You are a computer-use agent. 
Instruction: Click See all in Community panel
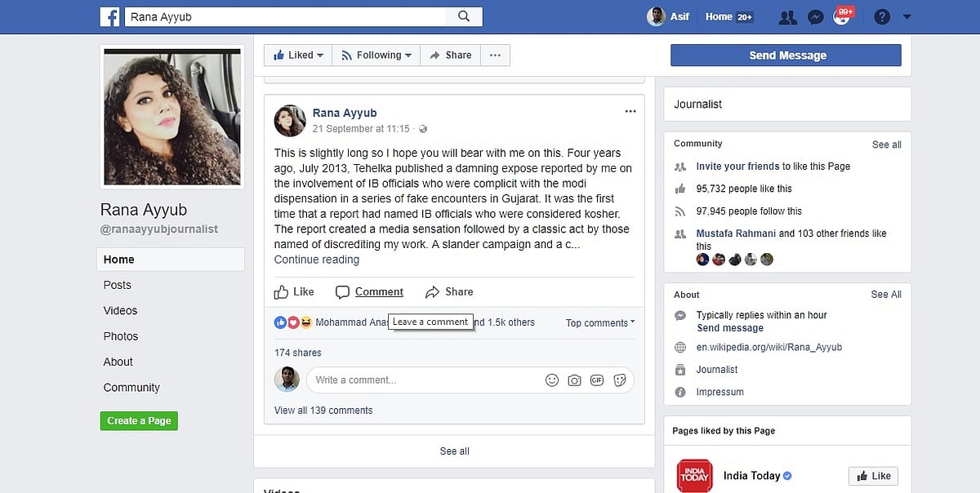pyautogui.click(x=886, y=144)
